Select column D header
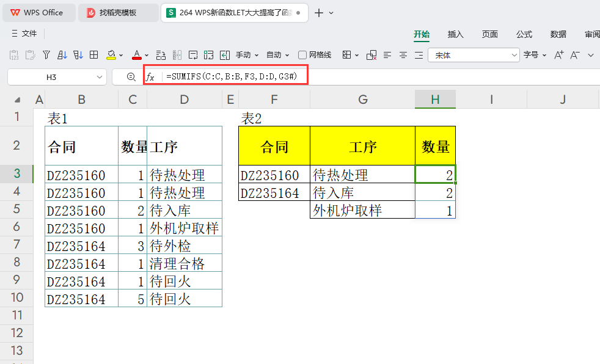 point(185,100)
